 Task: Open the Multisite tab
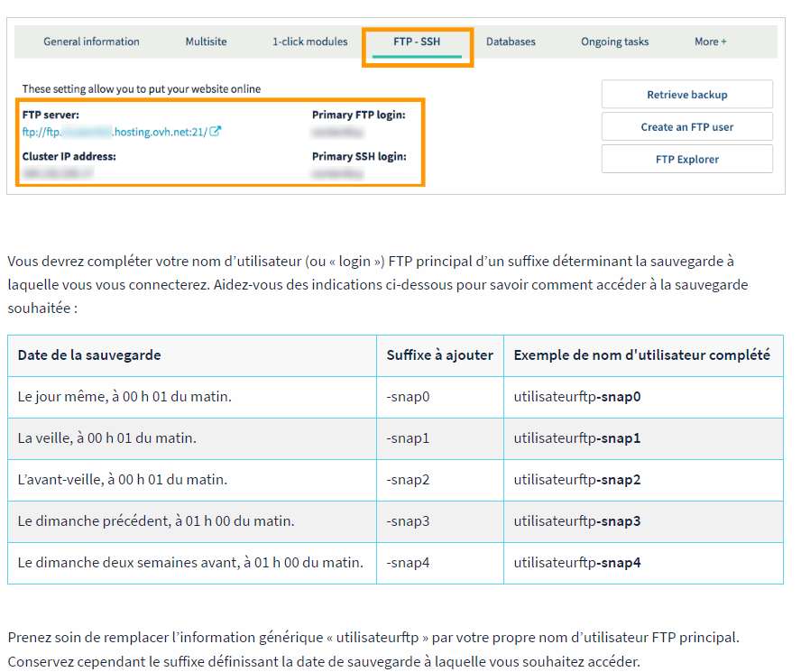206,41
